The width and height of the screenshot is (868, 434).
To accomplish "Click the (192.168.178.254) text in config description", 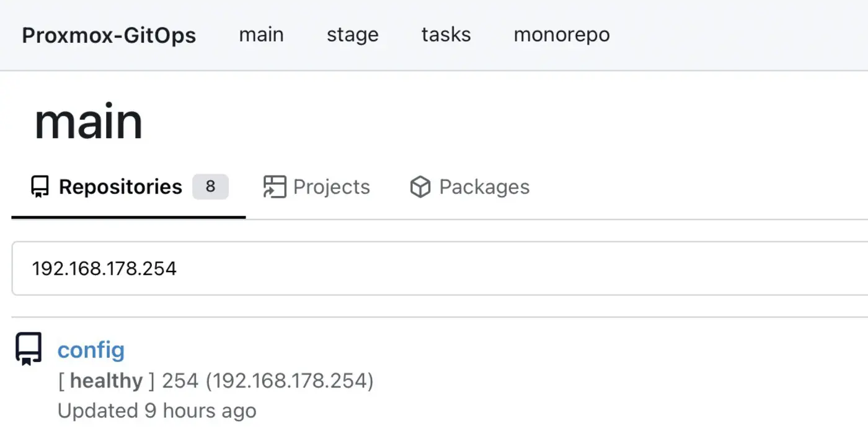I will click(x=290, y=381).
